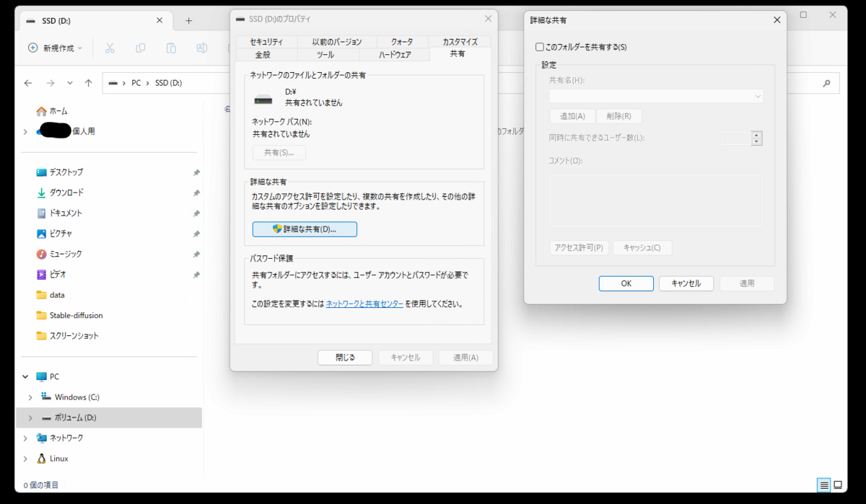
Task: Close the 詳細な共有 dialog with X
Action: coord(777,20)
